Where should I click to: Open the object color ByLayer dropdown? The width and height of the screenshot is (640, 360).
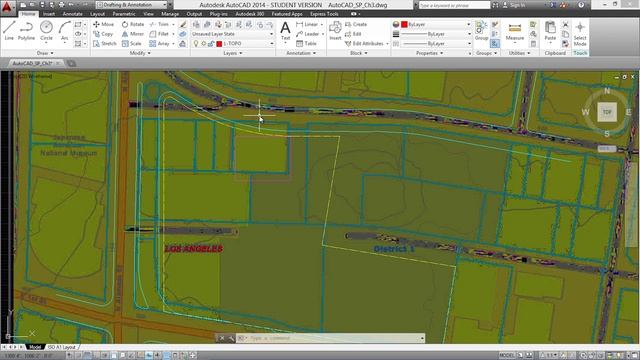436,24
